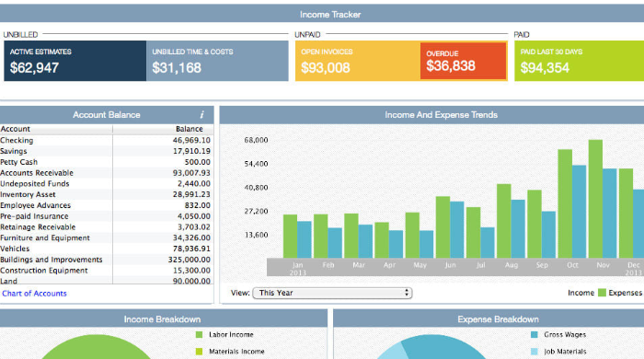Image resolution: width=644 pixels, height=359 pixels.
Task: Open the Paid Last 30 Days tile
Action: 579,61
